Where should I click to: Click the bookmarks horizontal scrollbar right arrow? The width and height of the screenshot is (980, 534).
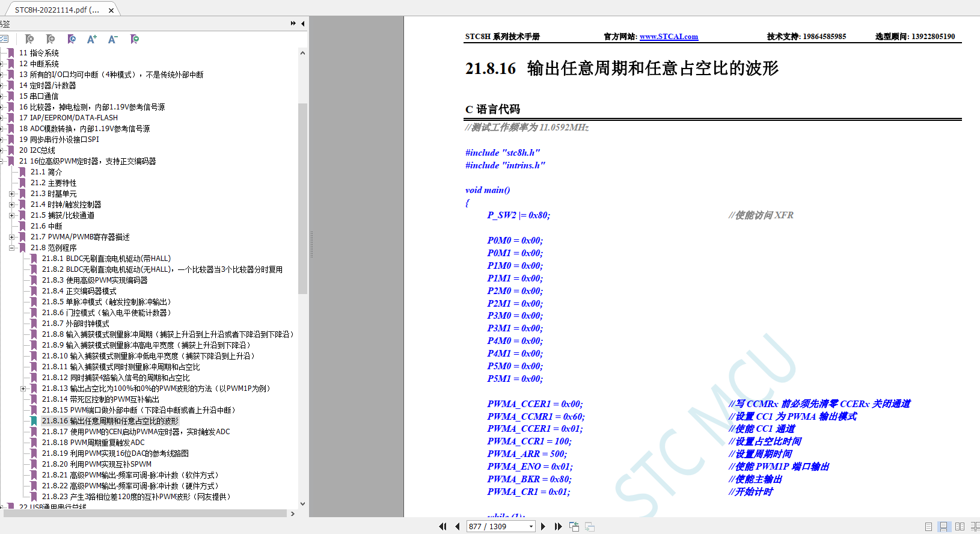293,514
